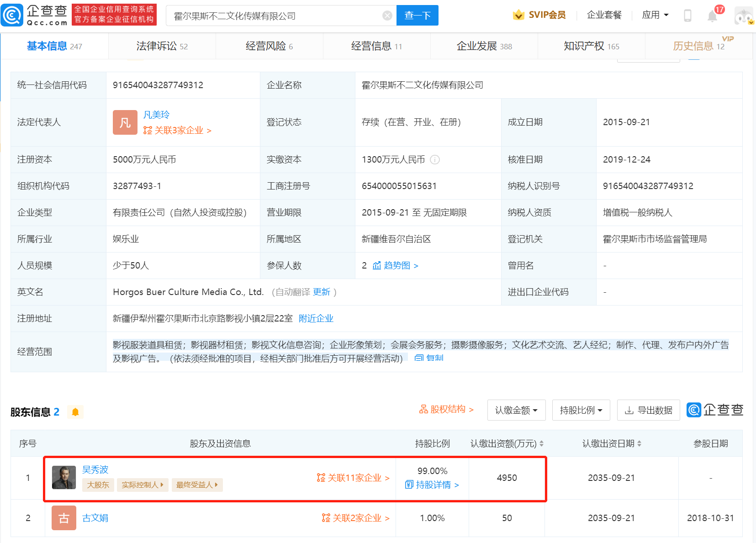Open the 应用 dropdown menu
756x543 pixels.
(655, 15)
